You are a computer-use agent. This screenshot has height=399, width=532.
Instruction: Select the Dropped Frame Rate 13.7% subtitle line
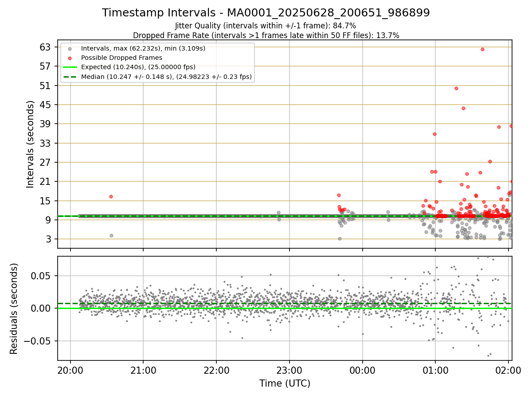[266, 35]
